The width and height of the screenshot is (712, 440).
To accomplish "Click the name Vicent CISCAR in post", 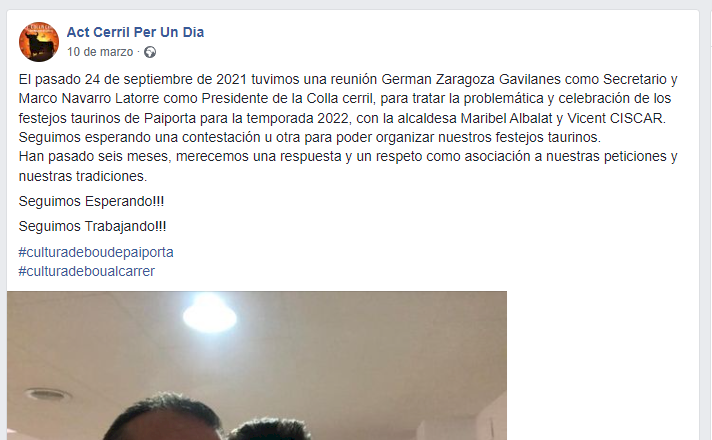I will click(615, 118).
